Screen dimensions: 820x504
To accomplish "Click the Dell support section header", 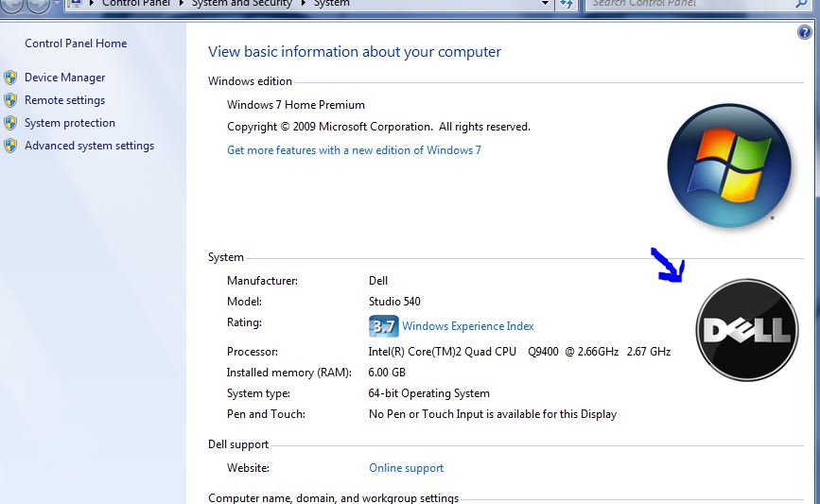I will click(x=238, y=444).
